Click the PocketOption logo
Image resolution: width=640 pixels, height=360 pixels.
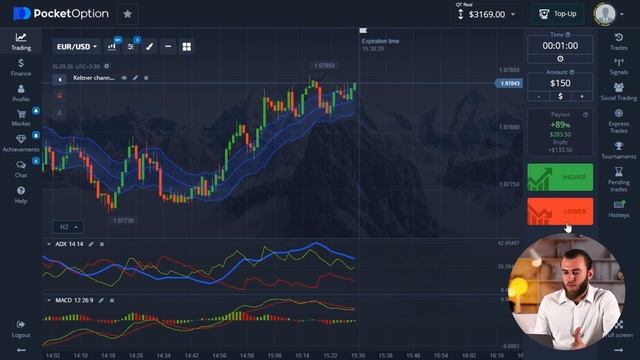coord(61,14)
